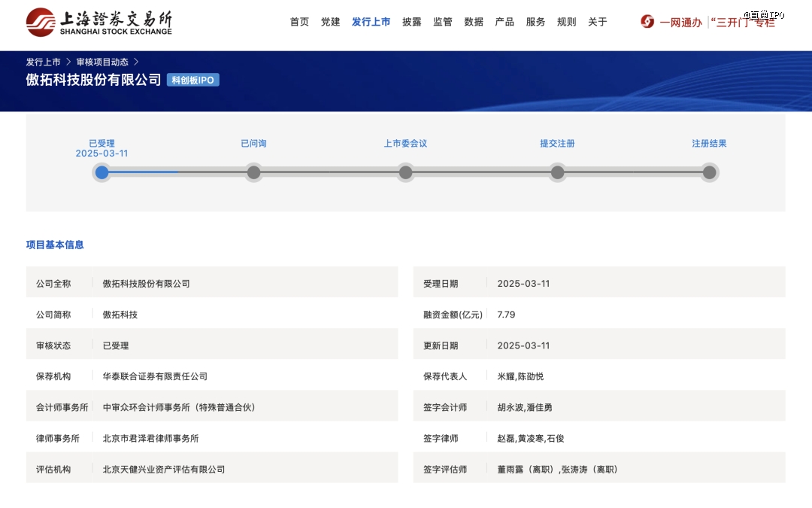Viewport: 812px width, 508px height.
Task: Click the 已问询 stage label
Action: [x=254, y=144]
